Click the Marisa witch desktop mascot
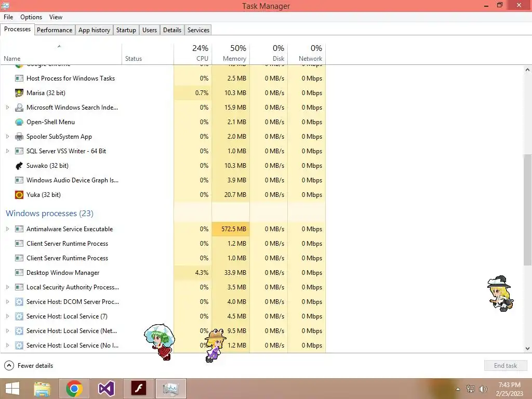Viewport: 532px width, 399px height. pyautogui.click(x=500, y=294)
